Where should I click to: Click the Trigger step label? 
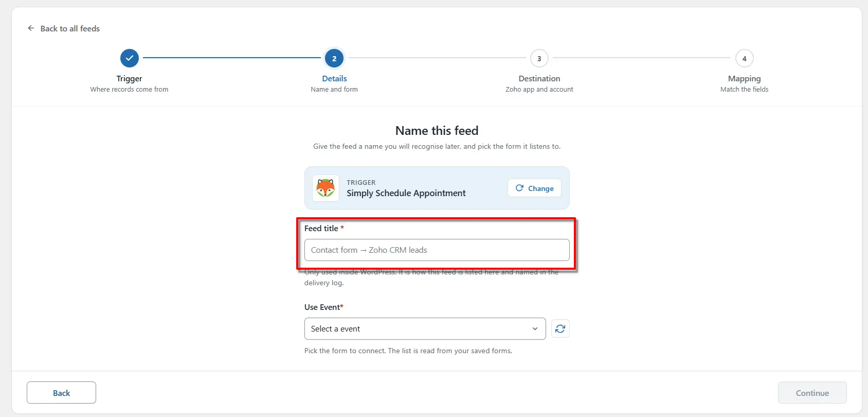coord(130,78)
